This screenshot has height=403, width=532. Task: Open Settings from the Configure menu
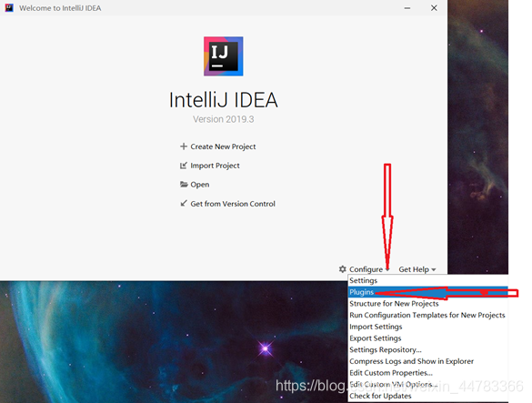[x=428, y=280]
